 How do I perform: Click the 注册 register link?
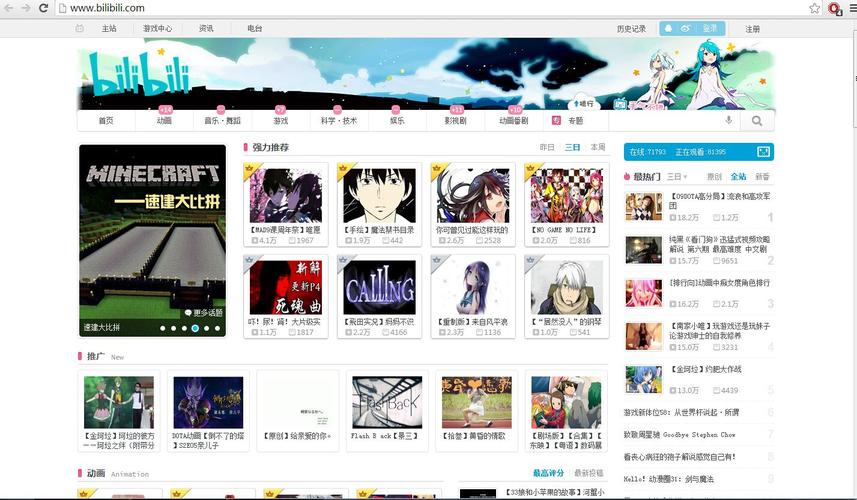[x=753, y=29]
